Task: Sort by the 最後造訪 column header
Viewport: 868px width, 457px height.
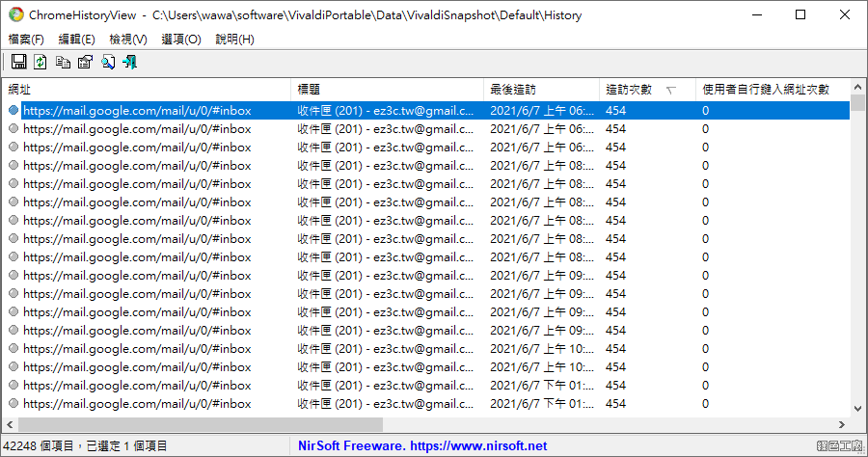Action: (541, 90)
